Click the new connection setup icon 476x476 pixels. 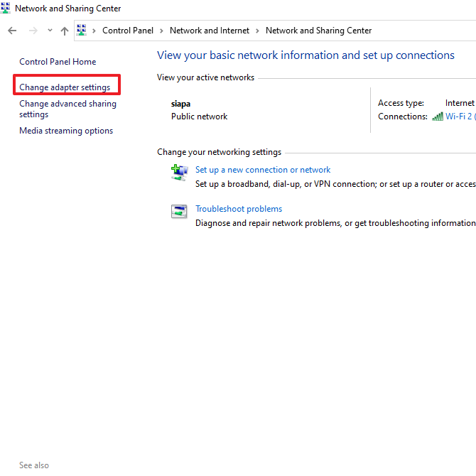178,173
